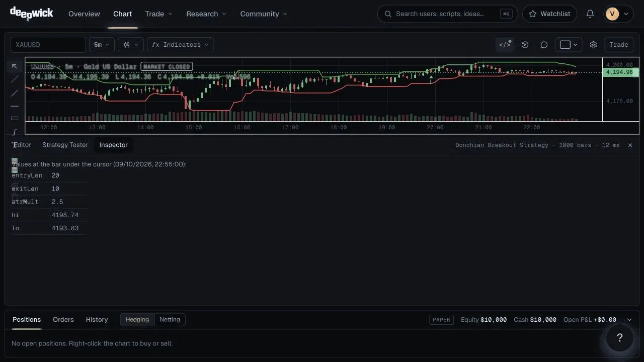644x362 pixels.
Task: Click the XAUUSD symbol input
Action: pyautogui.click(x=48, y=45)
